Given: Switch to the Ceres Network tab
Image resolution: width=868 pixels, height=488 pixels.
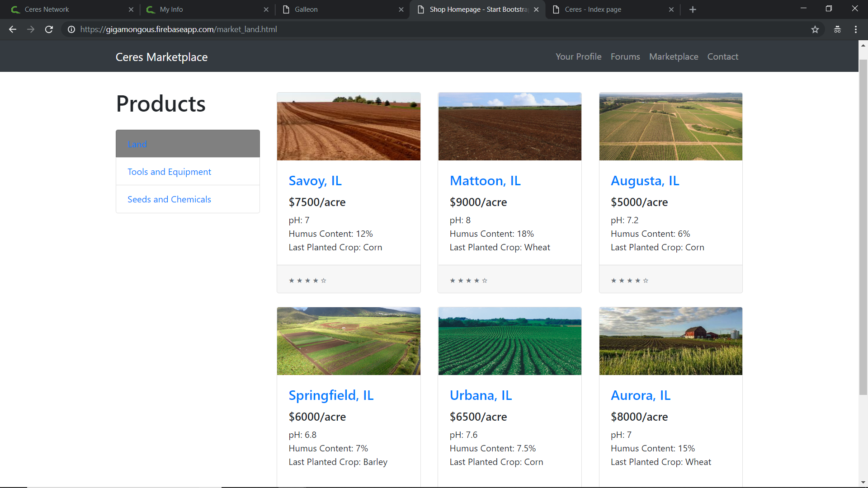Looking at the screenshot, I should tap(47, 9).
